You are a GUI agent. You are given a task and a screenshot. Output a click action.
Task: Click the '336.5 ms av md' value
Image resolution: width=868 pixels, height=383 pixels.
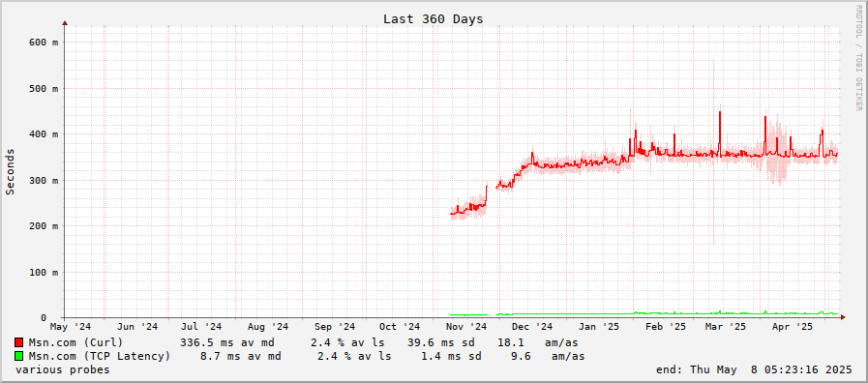227,342
